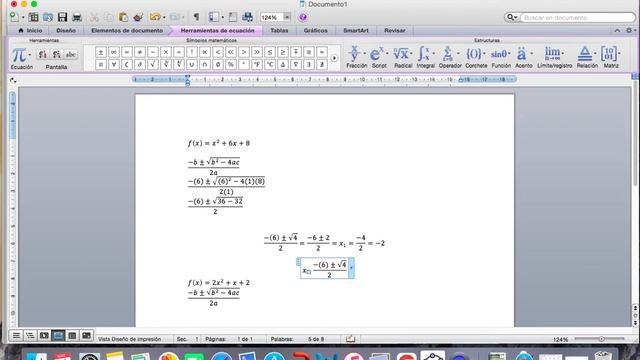Insert the plus-minus symbol
The width and height of the screenshot is (640, 360).
click(x=101, y=52)
